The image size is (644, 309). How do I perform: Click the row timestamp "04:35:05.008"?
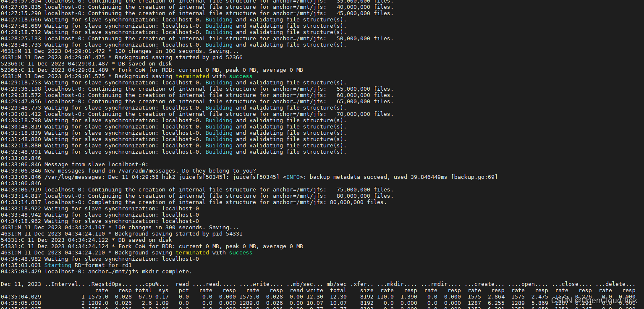[x=21, y=303]
